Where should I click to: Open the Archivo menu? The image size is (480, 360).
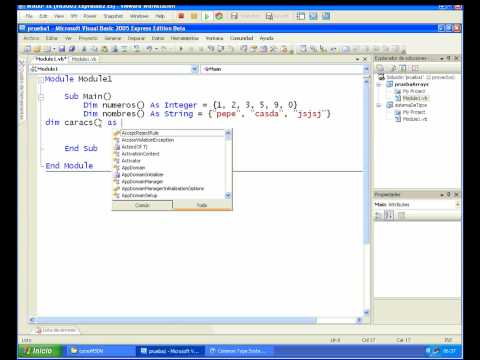tap(31, 38)
